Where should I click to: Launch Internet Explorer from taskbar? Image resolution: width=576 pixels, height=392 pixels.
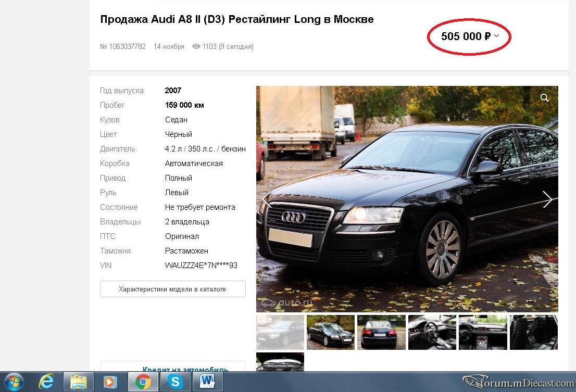[46, 382]
